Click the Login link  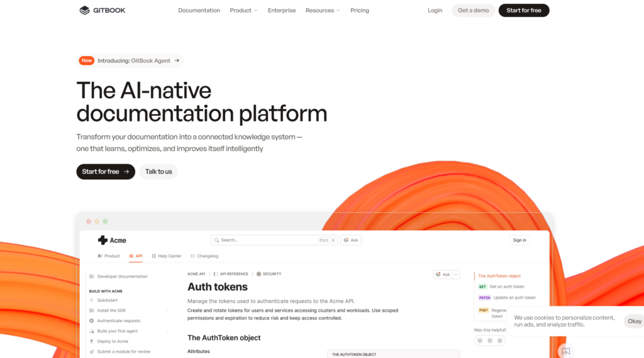(x=435, y=10)
